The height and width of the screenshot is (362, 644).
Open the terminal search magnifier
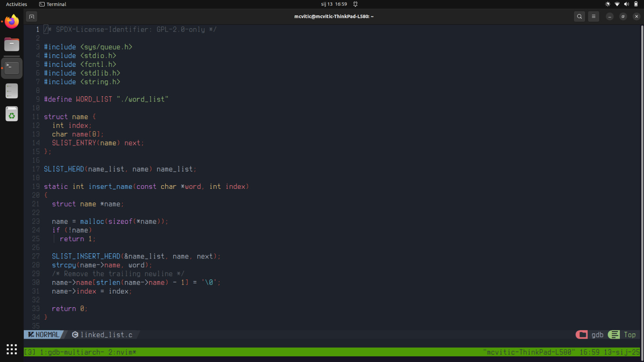tap(579, 17)
